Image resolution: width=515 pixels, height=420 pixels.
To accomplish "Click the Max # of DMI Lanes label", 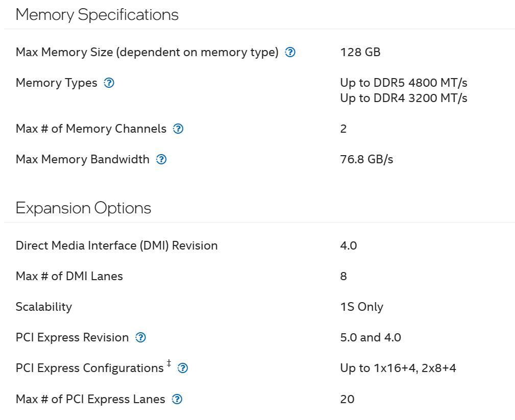I will pyautogui.click(x=69, y=276).
